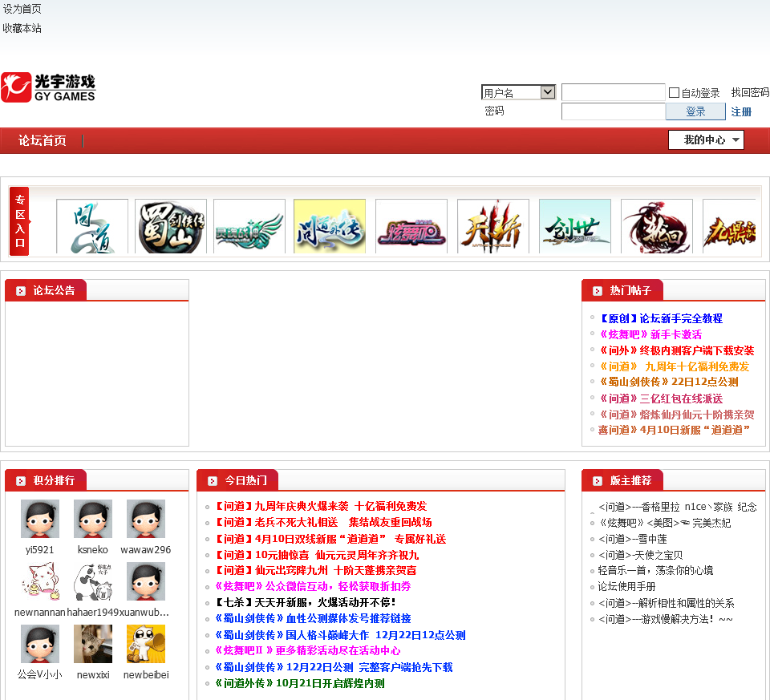Focus the username input field
Screen dimensions: 770x700
coord(614,92)
